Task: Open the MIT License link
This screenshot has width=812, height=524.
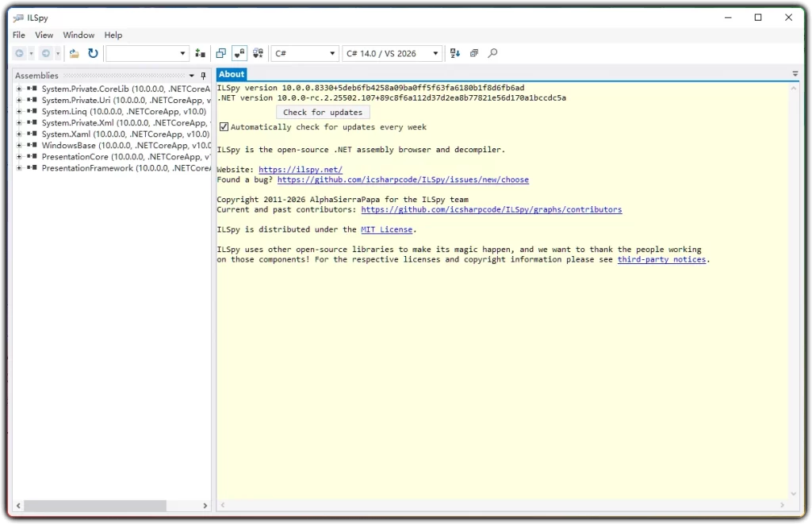Action: 386,230
